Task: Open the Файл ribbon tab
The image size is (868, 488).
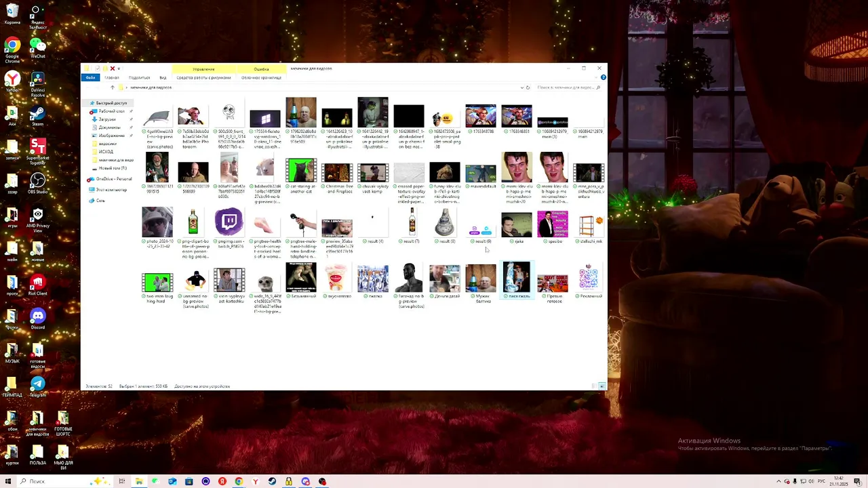Action: click(90, 77)
